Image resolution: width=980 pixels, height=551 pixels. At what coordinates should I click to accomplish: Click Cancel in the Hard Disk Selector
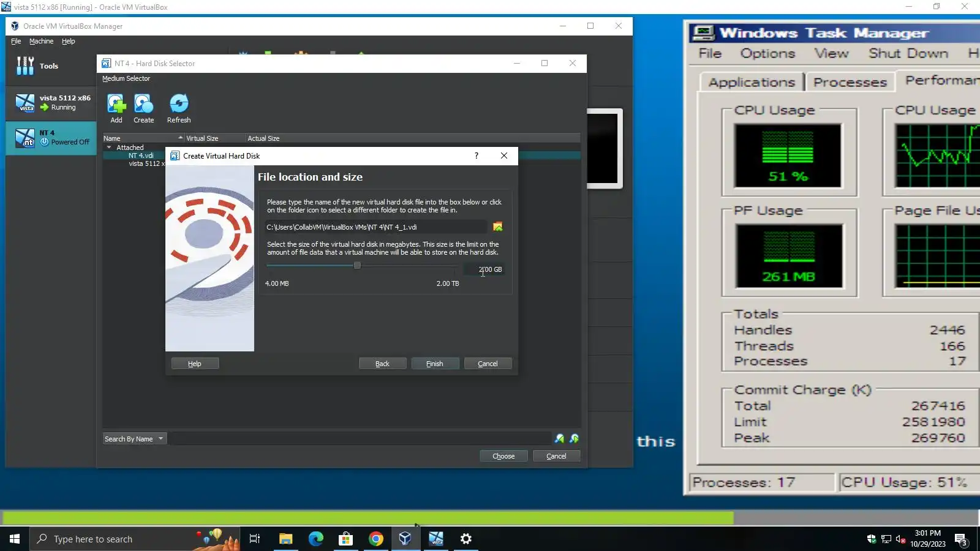tap(556, 456)
